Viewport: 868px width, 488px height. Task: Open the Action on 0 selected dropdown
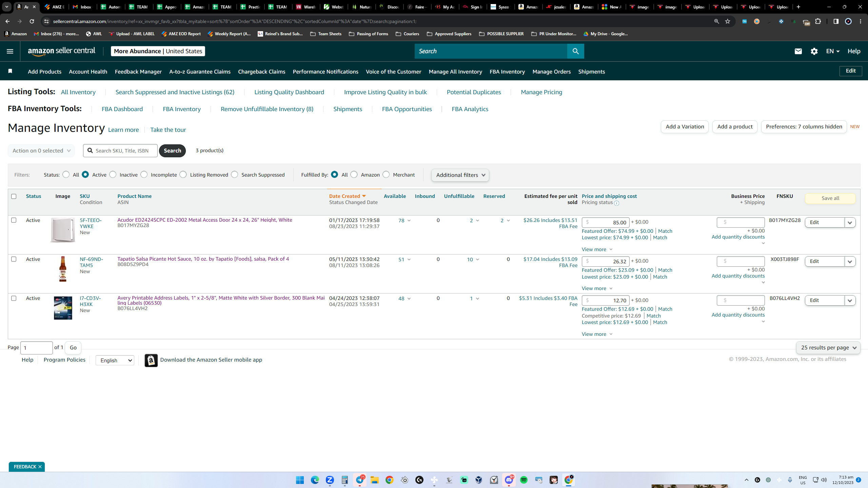tap(41, 151)
